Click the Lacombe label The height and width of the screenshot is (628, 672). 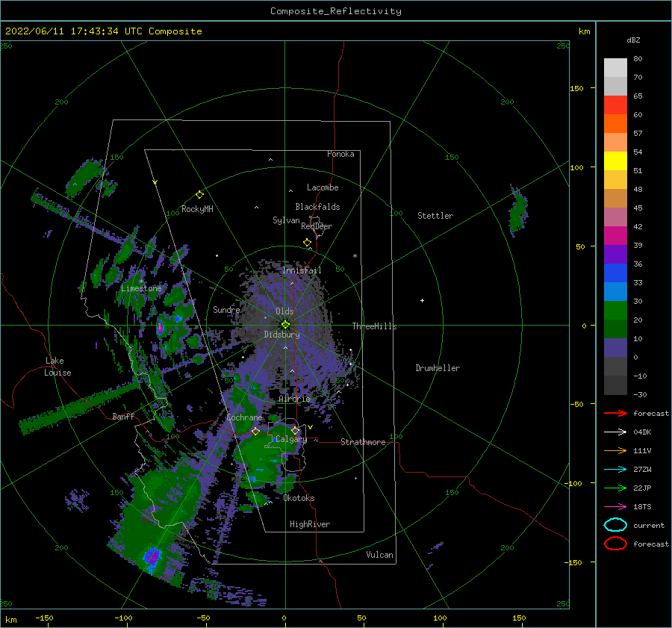(x=323, y=187)
